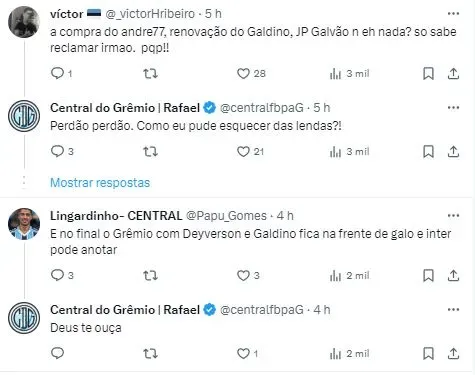475x375 pixels.
Task: Repost the 'Deus te ouça' tweet
Action: pos(150,353)
